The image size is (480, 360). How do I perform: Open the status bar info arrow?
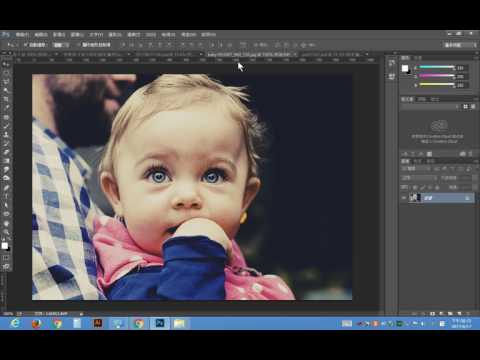[x=81, y=314]
